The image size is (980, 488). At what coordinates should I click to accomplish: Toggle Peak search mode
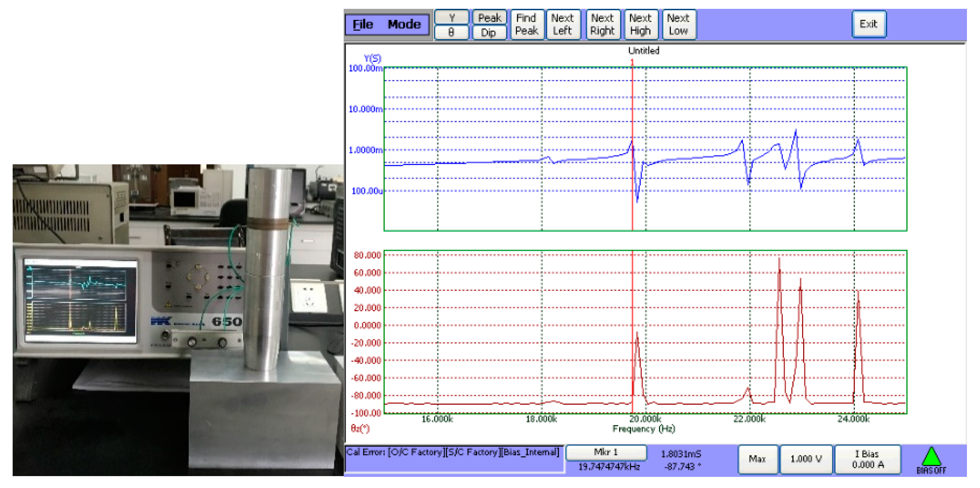point(489,18)
